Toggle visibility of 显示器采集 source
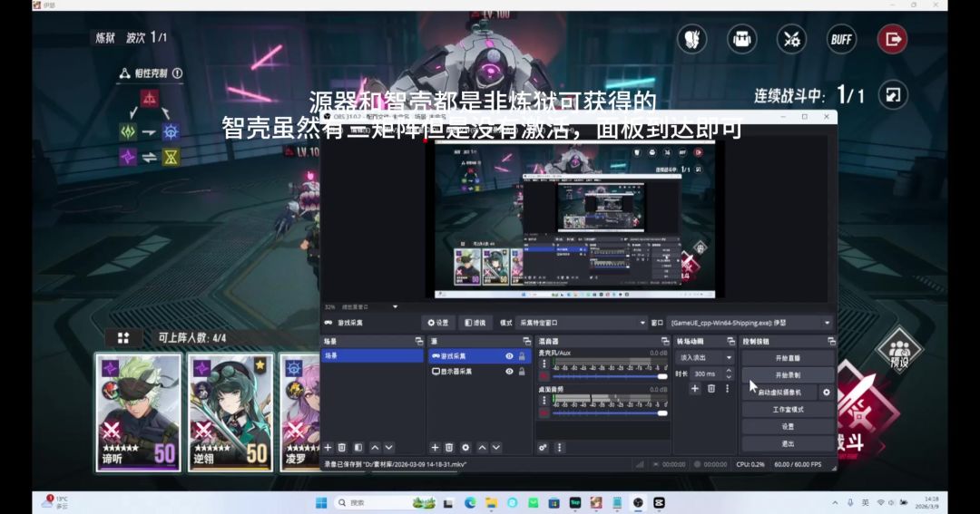This screenshot has height=514, width=980. pos(509,371)
